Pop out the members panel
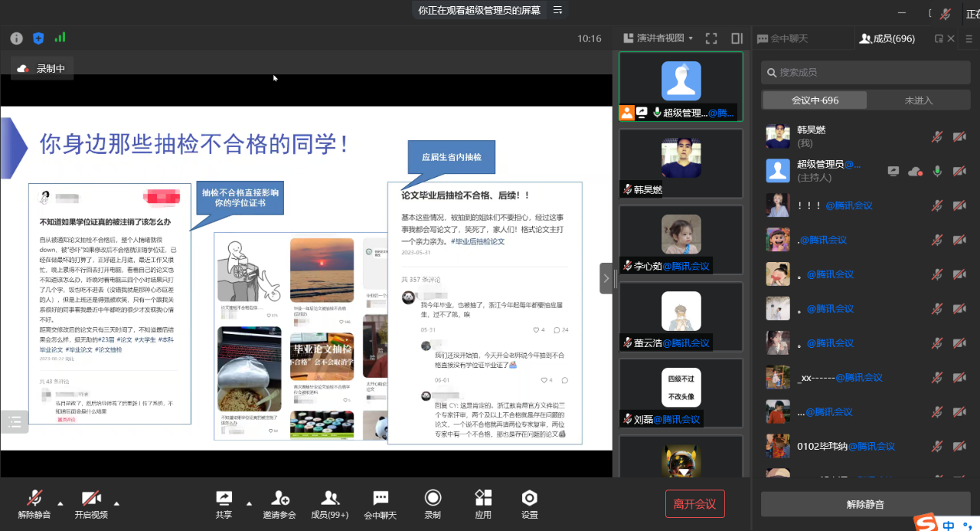Image resolution: width=980 pixels, height=531 pixels. (x=939, y=39)
